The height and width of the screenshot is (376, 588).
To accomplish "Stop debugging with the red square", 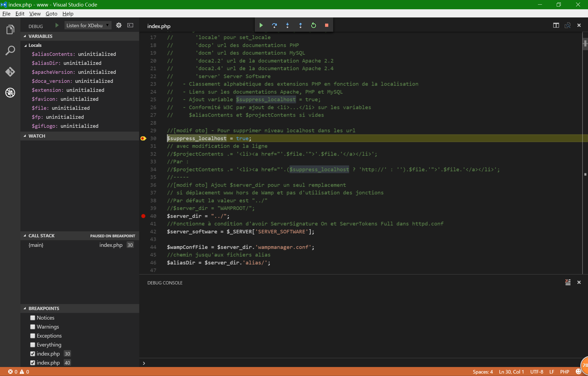I will click(x=326, y=25).
